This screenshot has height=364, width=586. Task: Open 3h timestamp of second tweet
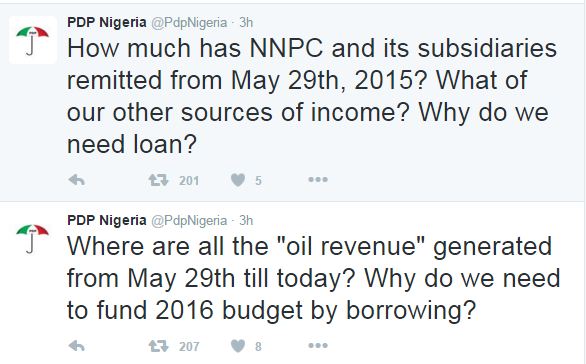246,220
